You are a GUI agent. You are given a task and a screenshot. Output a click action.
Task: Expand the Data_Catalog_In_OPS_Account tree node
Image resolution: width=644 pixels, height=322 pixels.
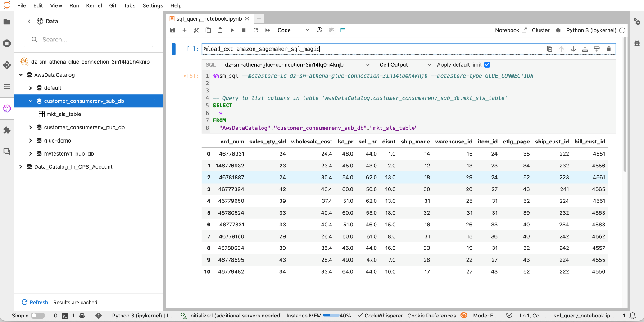click(x=21, y=167)
